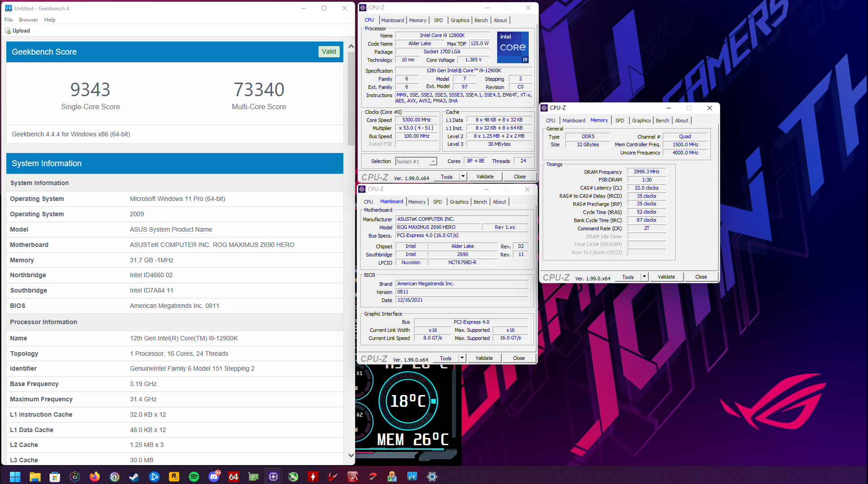
Task: Click ROG MAXIMUS Z690 HERO model field
Action: pyautogui.click(x=437, y=227)
